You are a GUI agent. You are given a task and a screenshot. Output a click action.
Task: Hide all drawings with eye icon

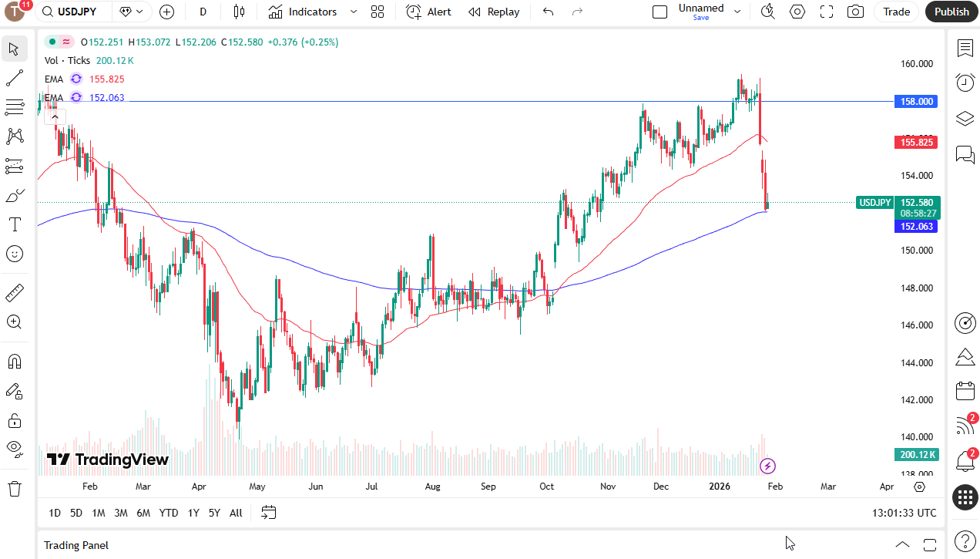[x=14, y=450]
